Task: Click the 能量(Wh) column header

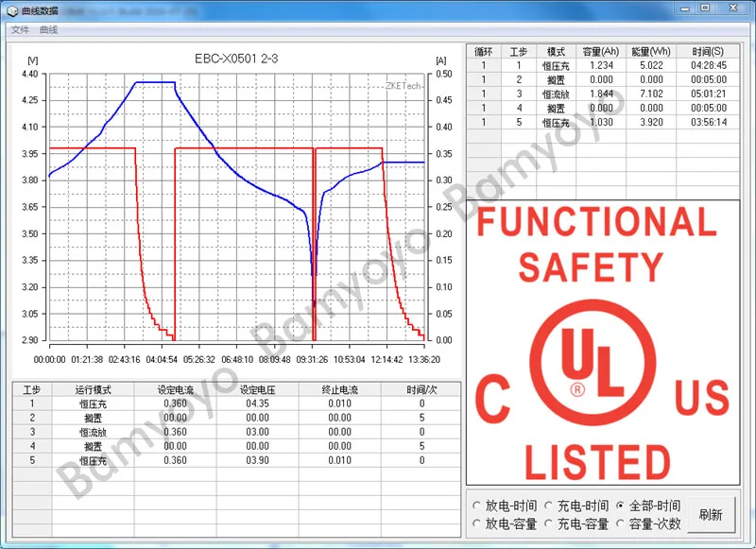Action: (x=651, y=52)
